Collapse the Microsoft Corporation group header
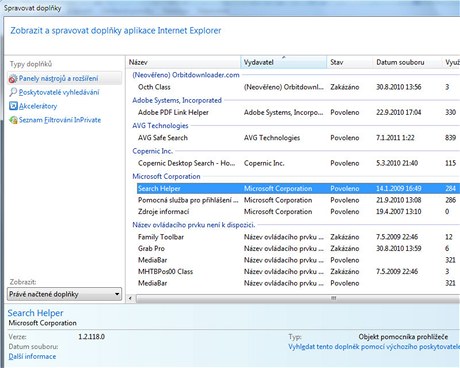The height and width of the screenshot is (368, 460). pos(166,176)
